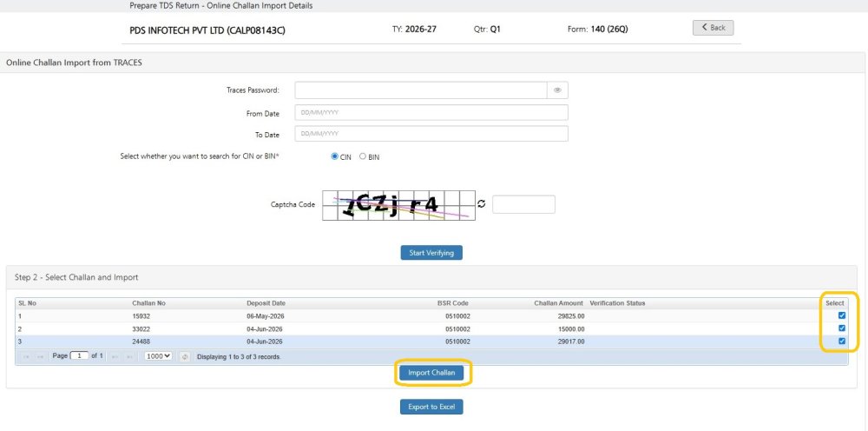868x431 pixels.
Task: Focus the Traces Password field
Action: pyautogui.click(x=421, y=90)
